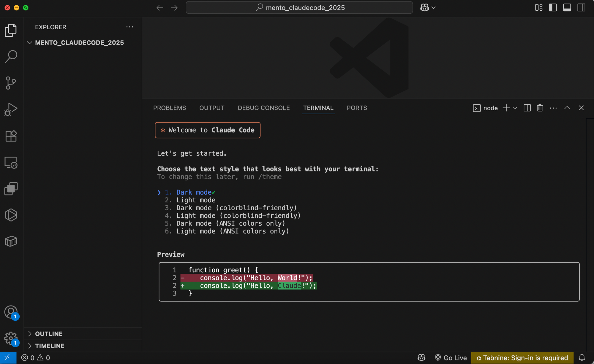
Task: Collapse the MENTO_CLAUDECODE_2025 folder section
Action: [83, 43]
